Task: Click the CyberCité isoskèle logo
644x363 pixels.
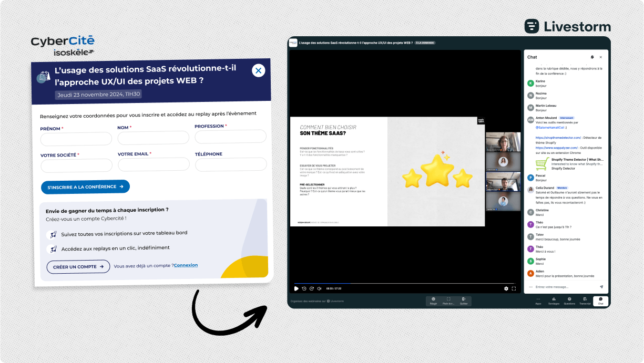Action: coord(63,45)
